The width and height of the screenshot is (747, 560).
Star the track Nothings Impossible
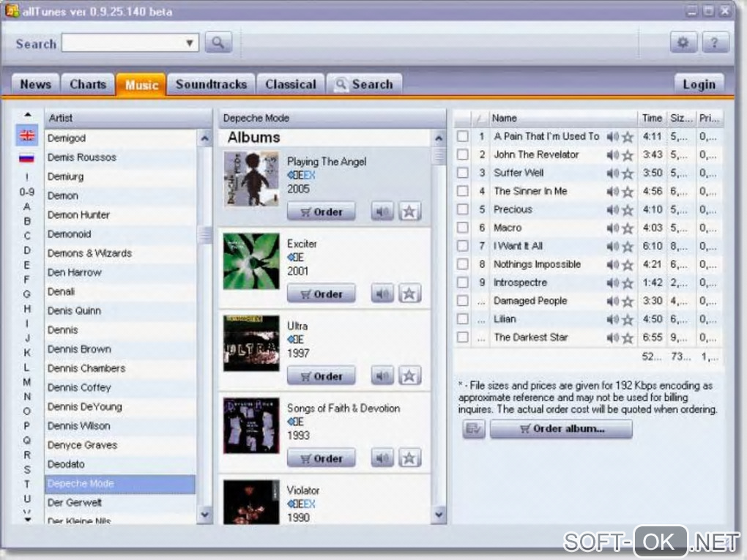(628, 265)
